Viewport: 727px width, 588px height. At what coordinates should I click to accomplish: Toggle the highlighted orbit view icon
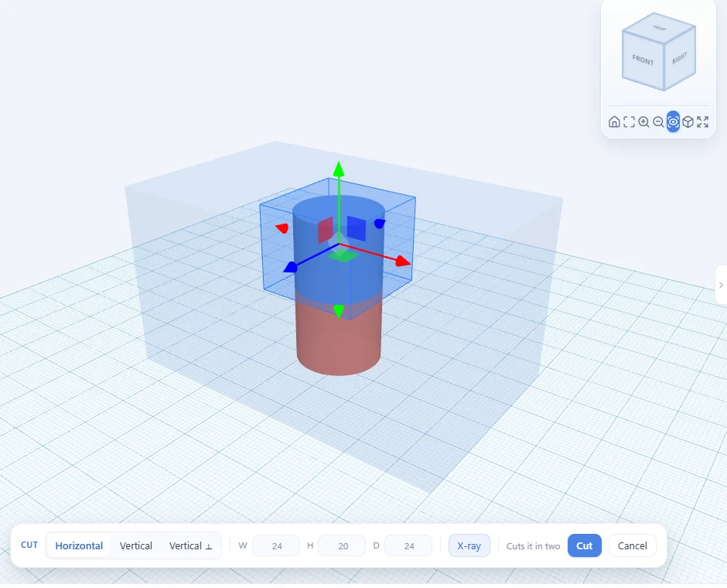coord(673,122)
